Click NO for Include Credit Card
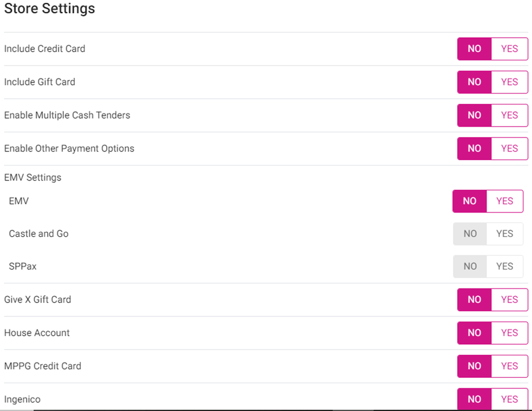532x411 pixels. (475, 49)
